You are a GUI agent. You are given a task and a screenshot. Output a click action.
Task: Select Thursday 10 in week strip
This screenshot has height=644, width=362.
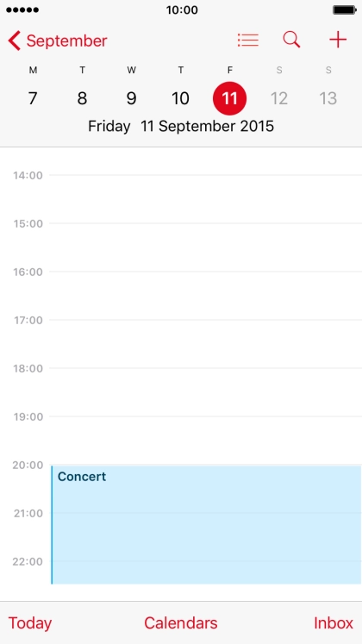(x=181, y=98)
